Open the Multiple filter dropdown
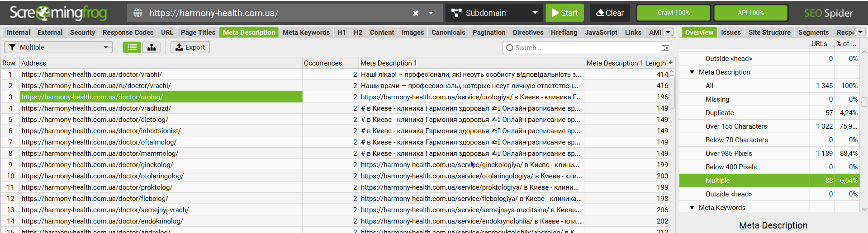Viewport: 868px width, 233px height. click(58, 47)
